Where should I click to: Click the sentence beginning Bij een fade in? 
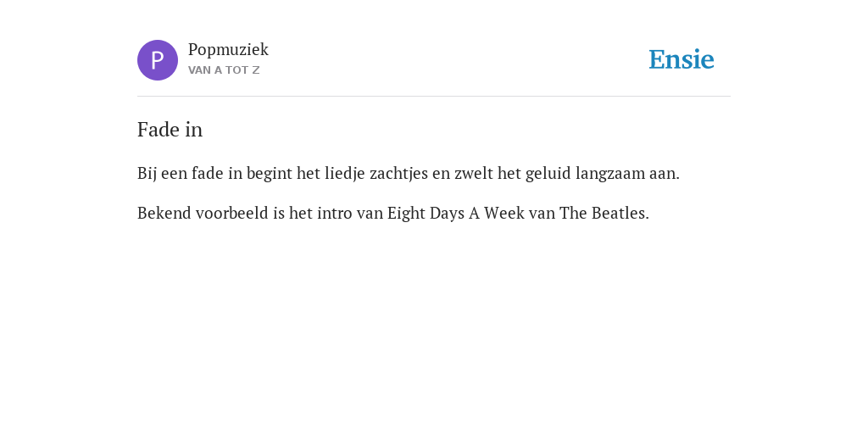(409, 174)
